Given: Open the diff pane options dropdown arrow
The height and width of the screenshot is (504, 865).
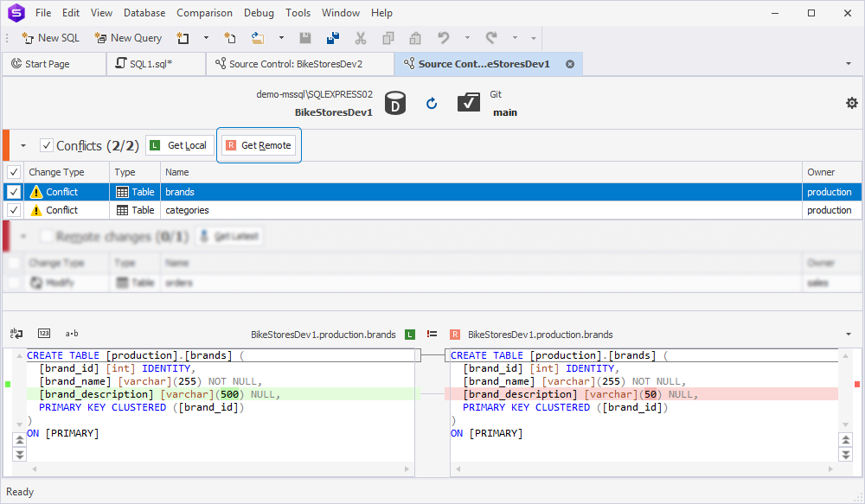Looking at the screenshot, I should point(849,335).
